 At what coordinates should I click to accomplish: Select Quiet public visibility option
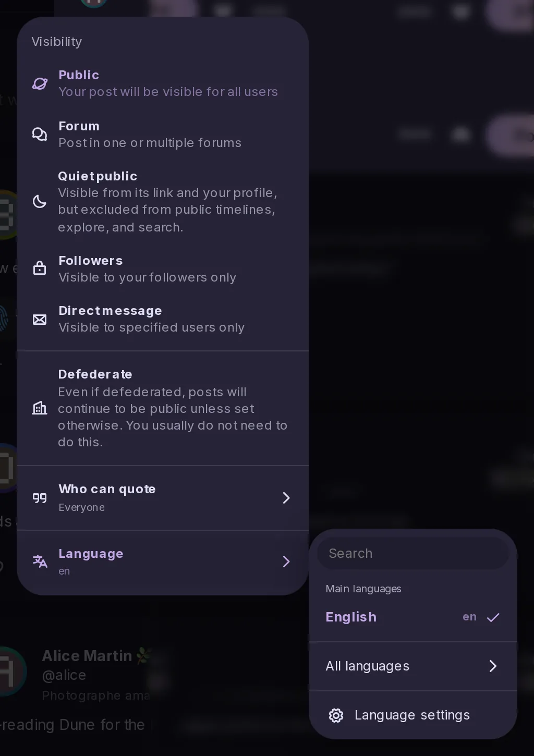163,201
